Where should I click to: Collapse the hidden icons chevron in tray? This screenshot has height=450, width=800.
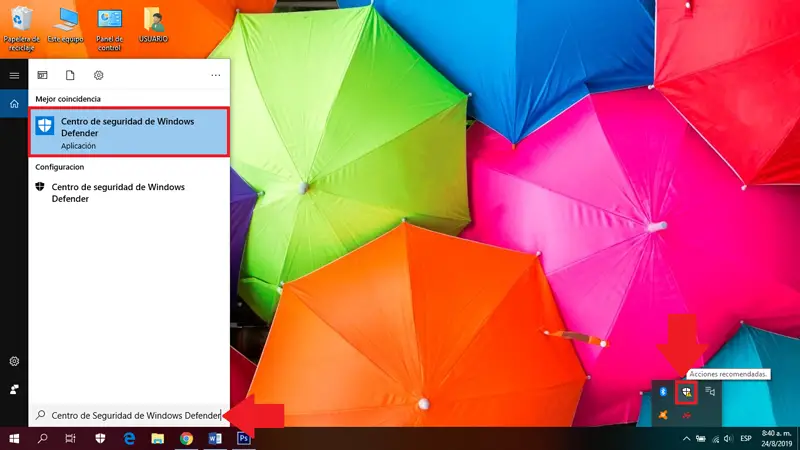(x=686, y=439)
